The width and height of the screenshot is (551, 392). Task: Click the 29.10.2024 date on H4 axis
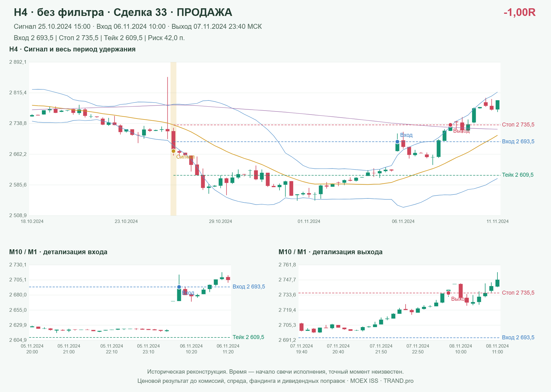click(x=220, y=221)
